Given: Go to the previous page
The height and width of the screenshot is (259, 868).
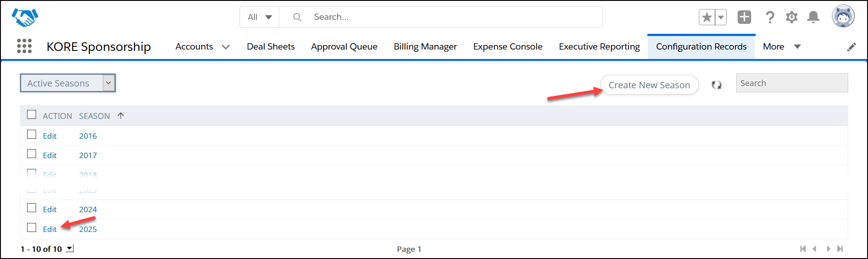Looking at the screenshot, I should [x=815, y=249].
